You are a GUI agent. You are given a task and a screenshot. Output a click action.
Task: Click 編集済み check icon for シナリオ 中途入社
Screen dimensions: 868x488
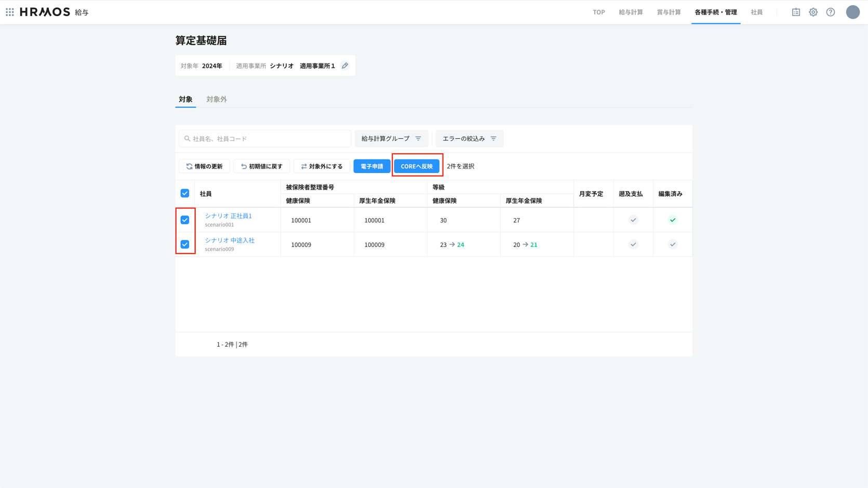(672, 244)
